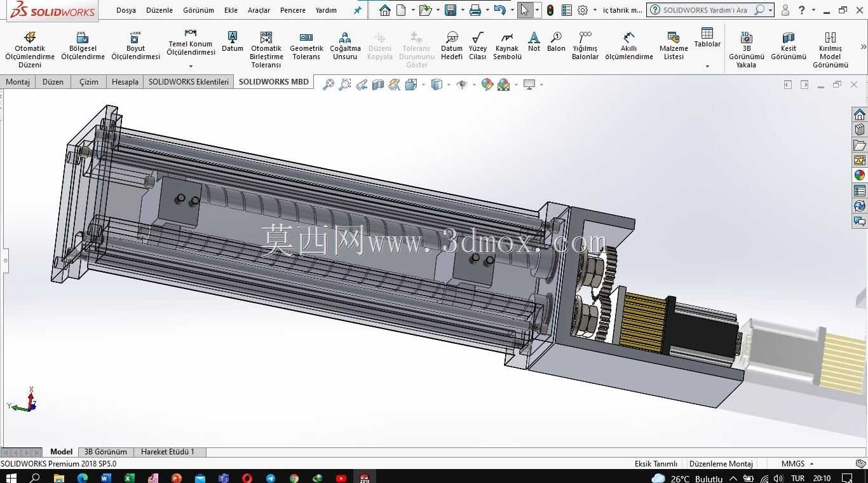Insert a Balon annotation

point(556,42)
